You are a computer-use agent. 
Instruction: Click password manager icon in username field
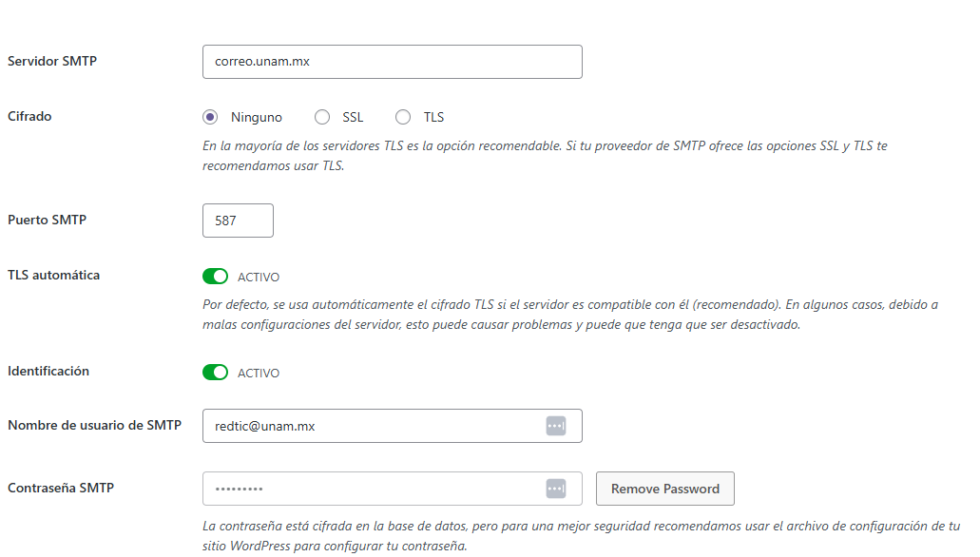tap(556, 426)
